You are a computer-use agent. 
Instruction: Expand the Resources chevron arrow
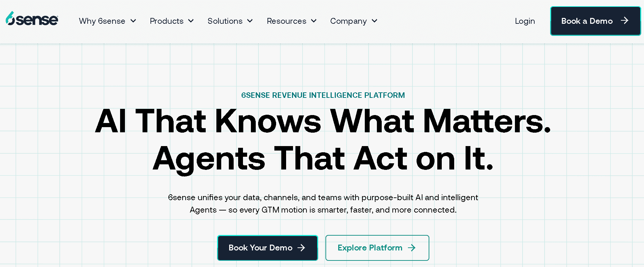pos(314,21)
